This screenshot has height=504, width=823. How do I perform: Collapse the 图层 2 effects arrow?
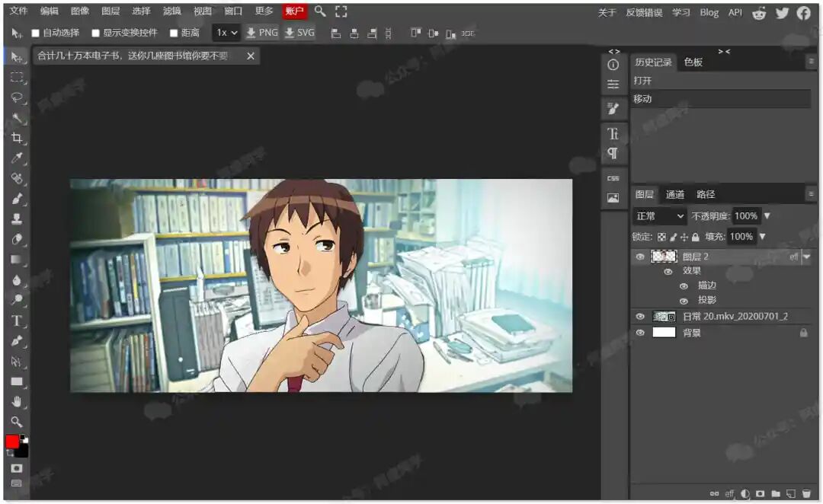pos(807,257)
